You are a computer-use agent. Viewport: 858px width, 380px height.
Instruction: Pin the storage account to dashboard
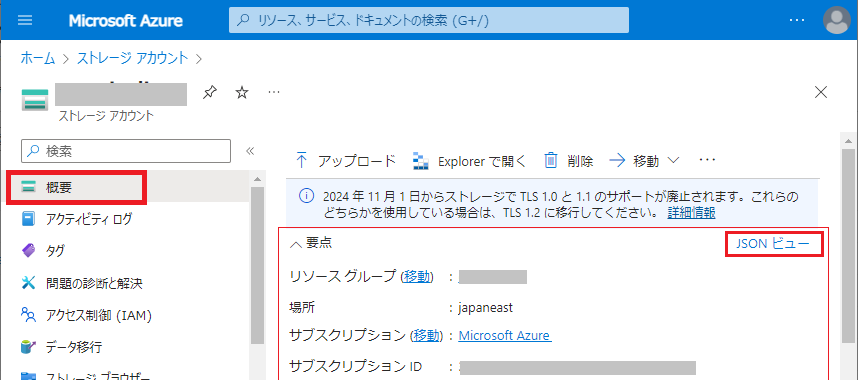pos(210,93)
